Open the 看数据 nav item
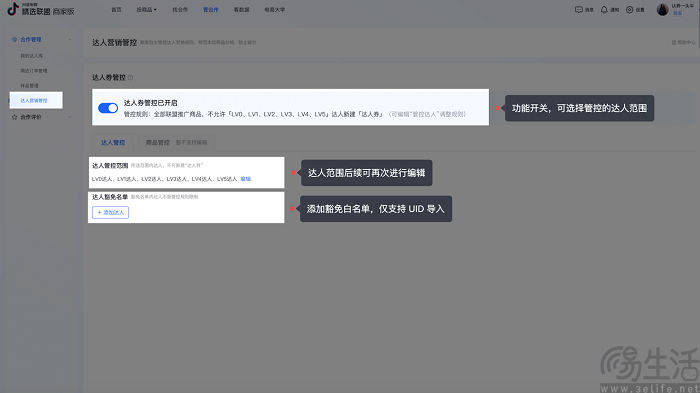This screenshot has height=393, width=700. [242, 10]
